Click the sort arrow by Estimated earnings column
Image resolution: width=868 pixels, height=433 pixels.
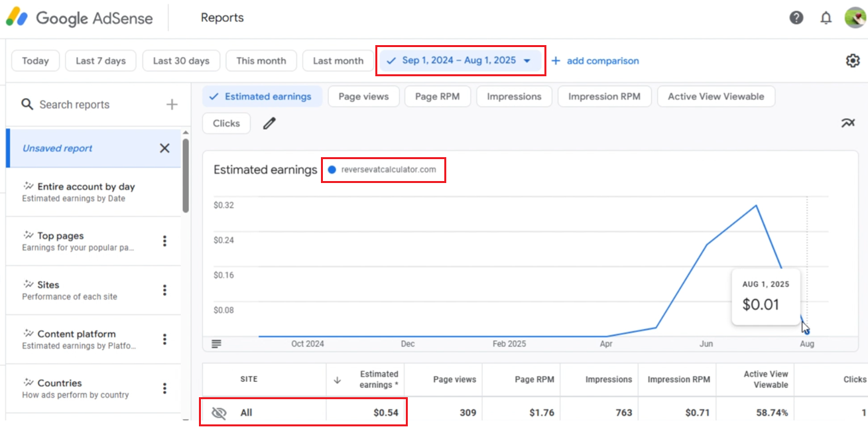(337, 380)
